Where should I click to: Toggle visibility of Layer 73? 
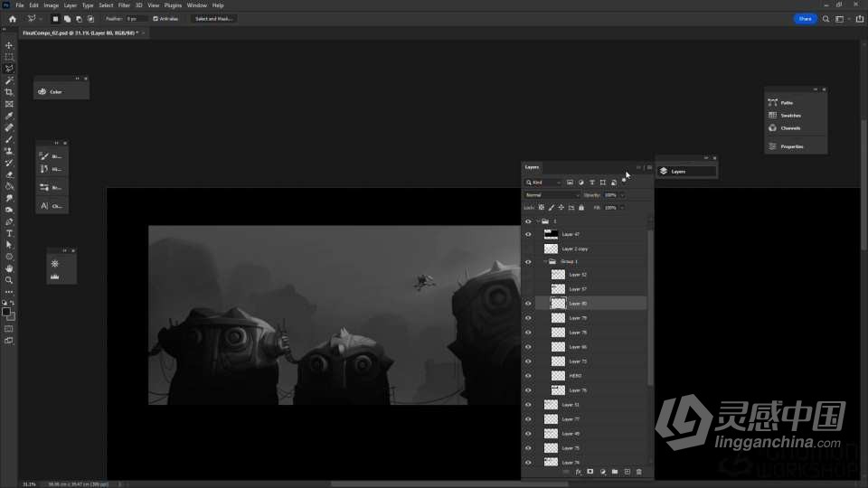pos(528,361)
